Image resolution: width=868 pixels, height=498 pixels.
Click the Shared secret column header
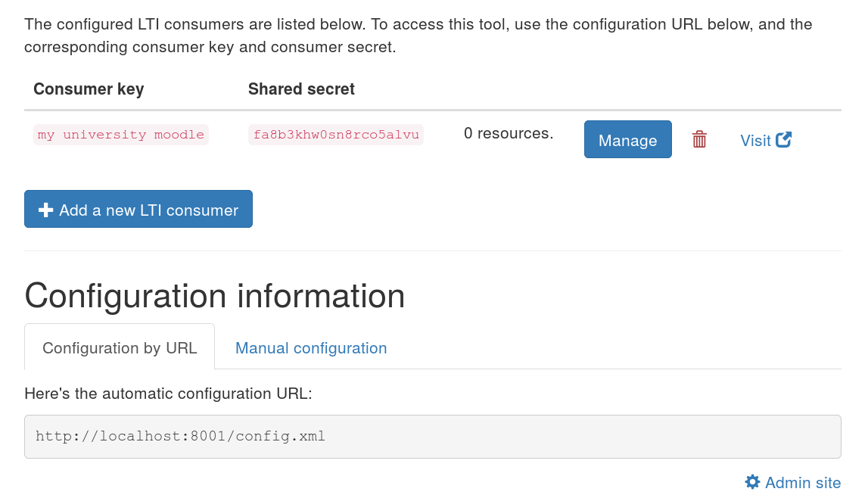coord(301,89)
